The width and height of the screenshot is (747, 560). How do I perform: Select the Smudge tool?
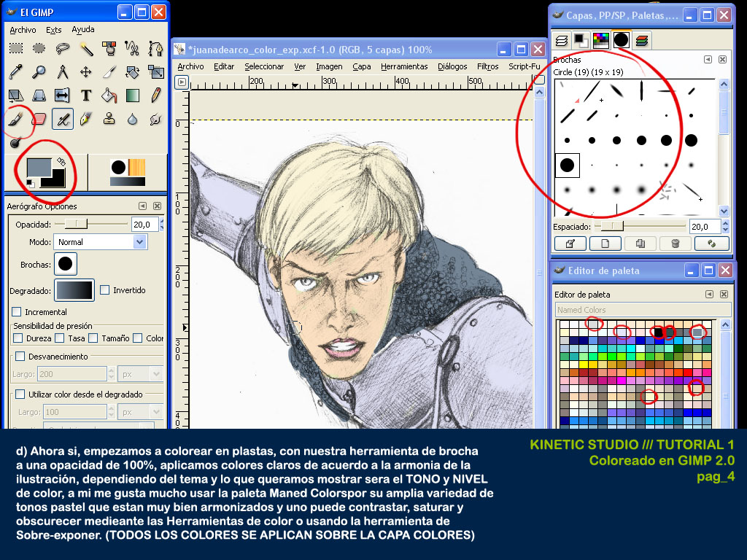point(156,119)
